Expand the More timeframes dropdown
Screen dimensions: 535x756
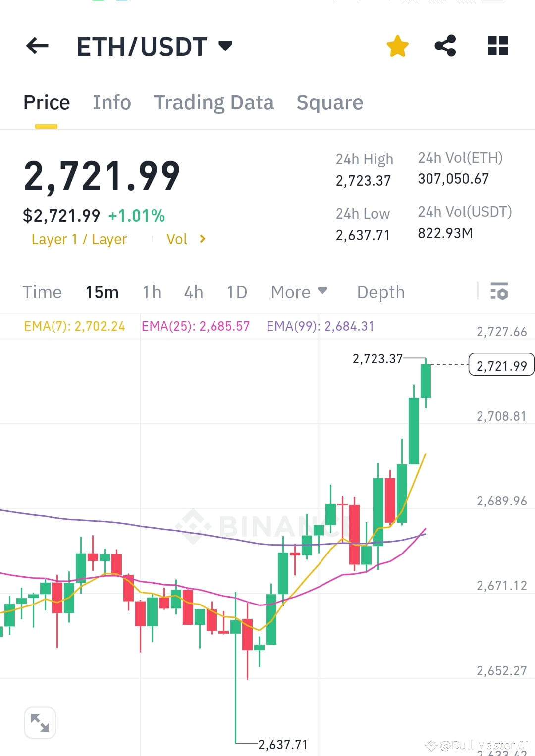click(298, 292)
